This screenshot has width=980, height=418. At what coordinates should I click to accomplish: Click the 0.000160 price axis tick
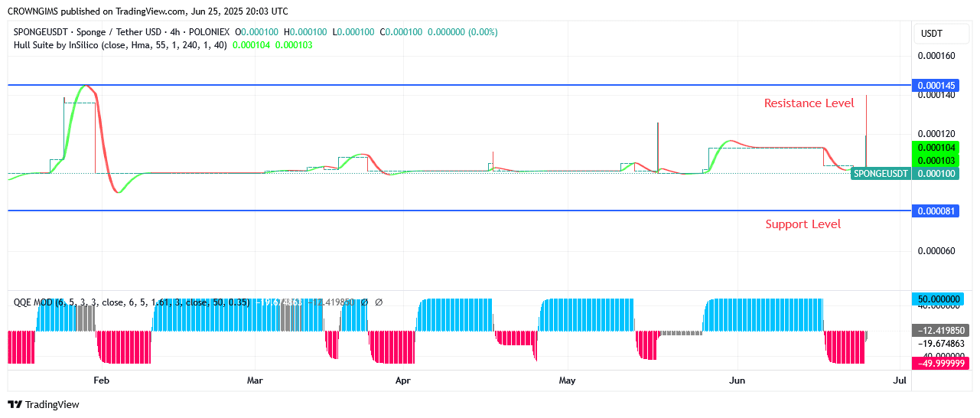coord(936,56)
